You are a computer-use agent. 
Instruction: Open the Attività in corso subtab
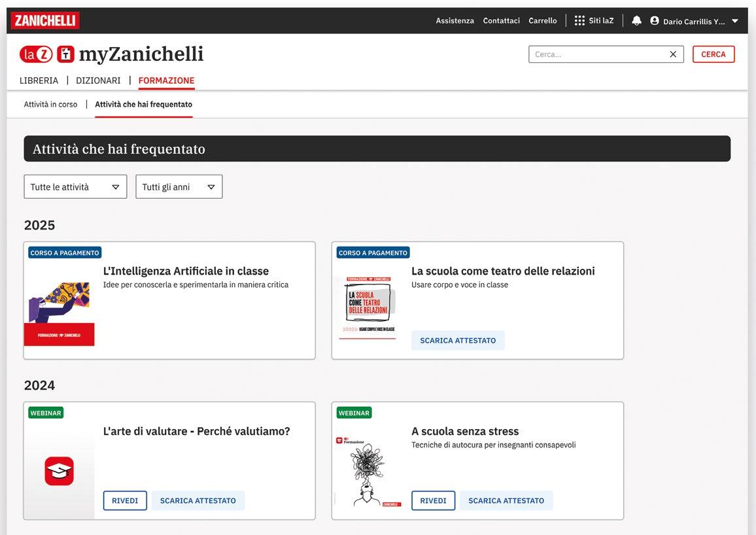50,104
